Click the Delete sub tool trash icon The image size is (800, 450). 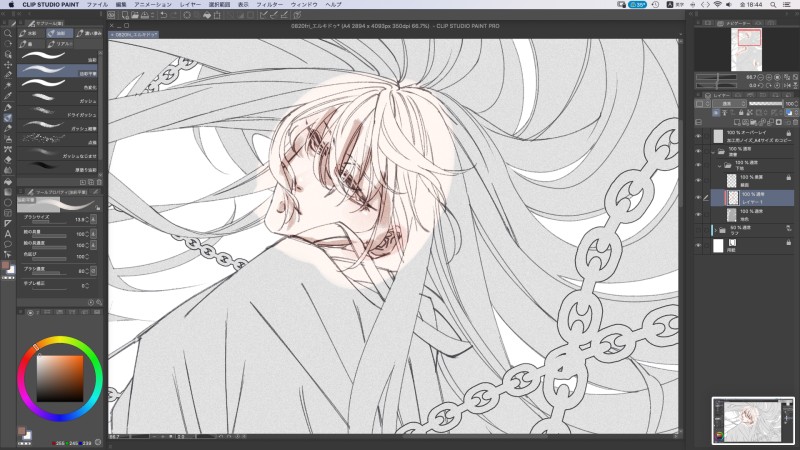point(99,182)
